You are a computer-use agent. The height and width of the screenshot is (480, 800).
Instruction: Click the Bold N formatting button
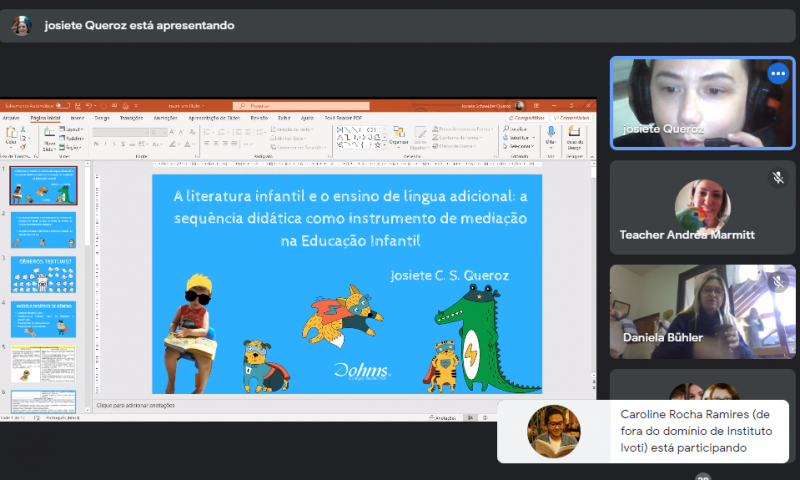click(96, 144)
